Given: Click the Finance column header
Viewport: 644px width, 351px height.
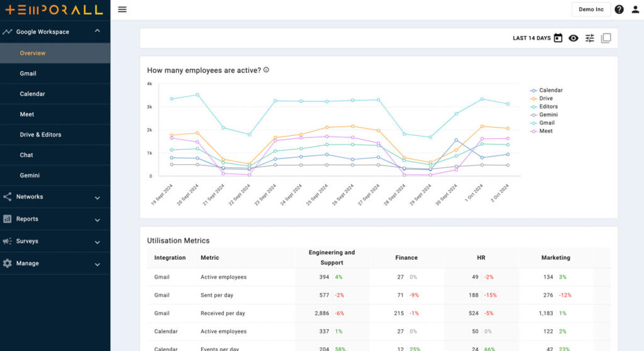Looking at the screenshot, I should [x=406, y=258].
